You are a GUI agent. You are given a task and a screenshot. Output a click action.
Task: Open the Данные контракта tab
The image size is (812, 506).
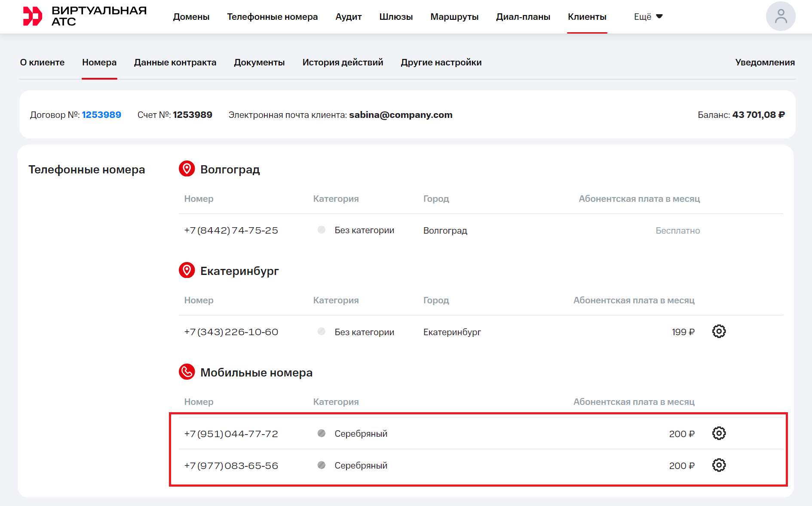[175, 62]
